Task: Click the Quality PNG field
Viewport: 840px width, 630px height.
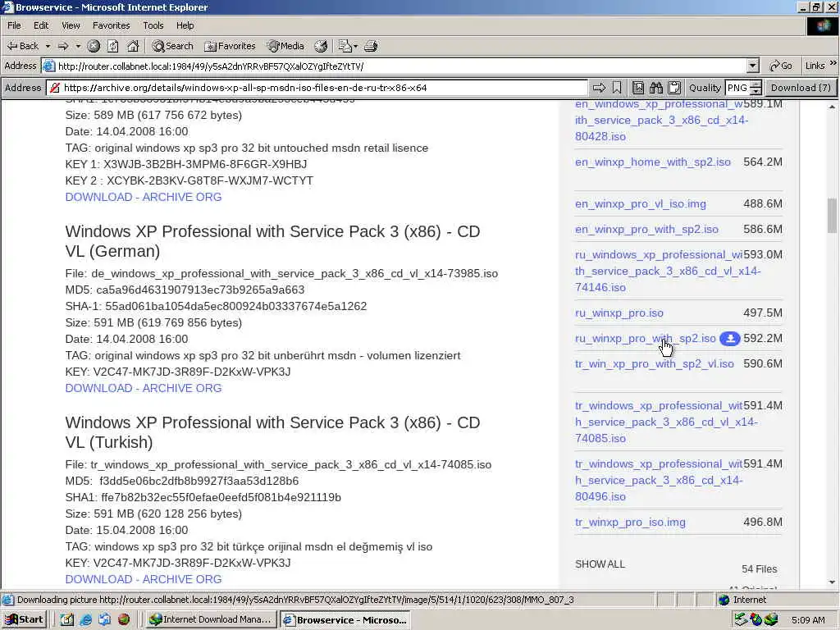Action: tap(737, 88)
